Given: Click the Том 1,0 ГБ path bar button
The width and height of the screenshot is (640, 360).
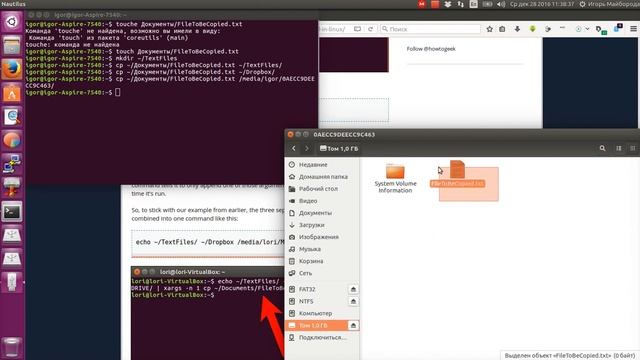Looking at the screenshot, I should (x=339, y=149).
